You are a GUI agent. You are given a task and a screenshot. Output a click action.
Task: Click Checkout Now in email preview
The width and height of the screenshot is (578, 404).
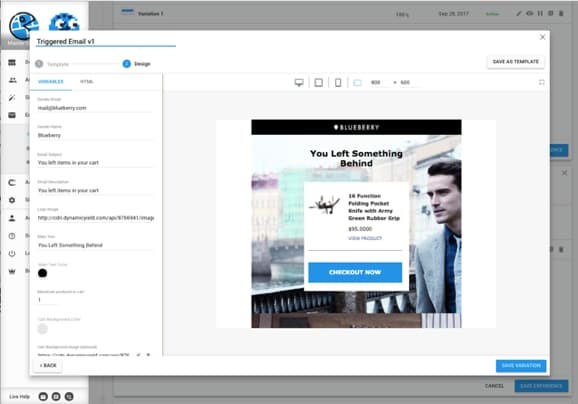click(355, 272)
